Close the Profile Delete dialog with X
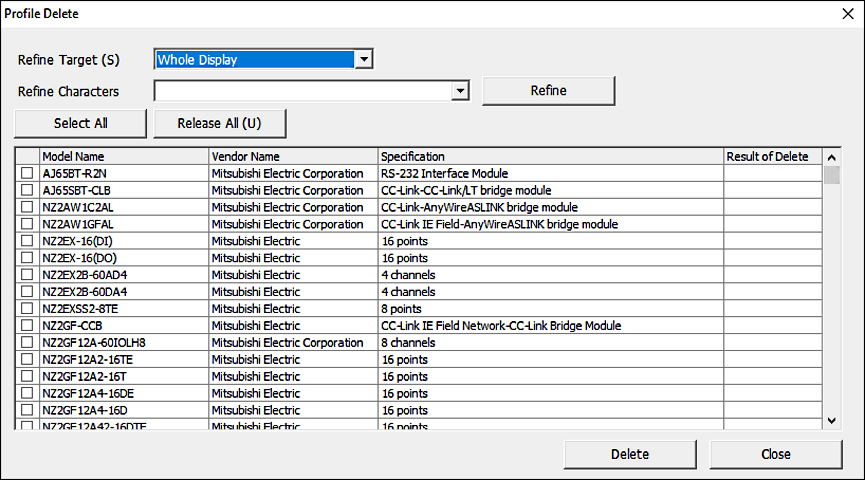 [848, 14]
